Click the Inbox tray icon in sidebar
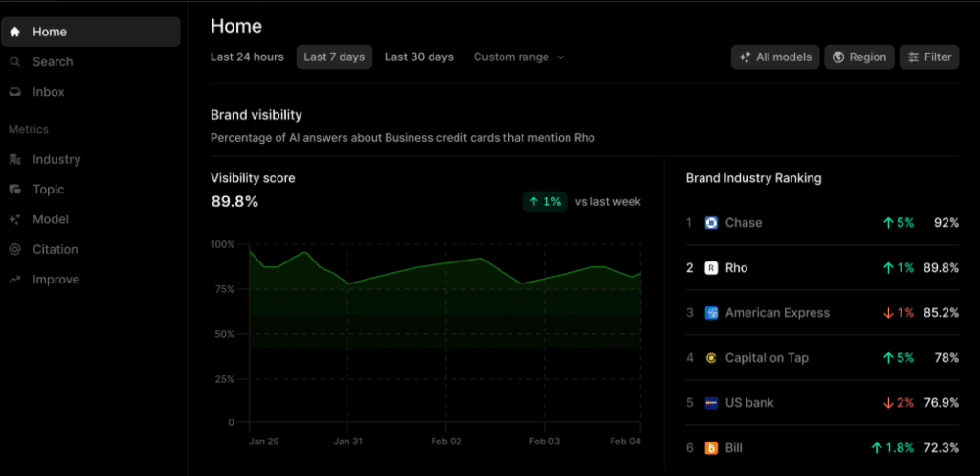The height and width of the screenshot is (476, 980). (15, 92)
